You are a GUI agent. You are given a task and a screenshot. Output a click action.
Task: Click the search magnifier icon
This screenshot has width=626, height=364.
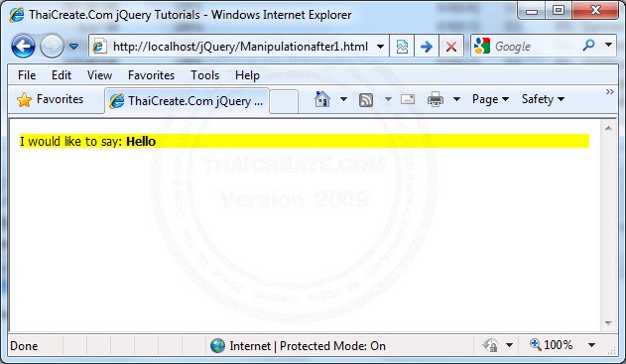(588, 45)
